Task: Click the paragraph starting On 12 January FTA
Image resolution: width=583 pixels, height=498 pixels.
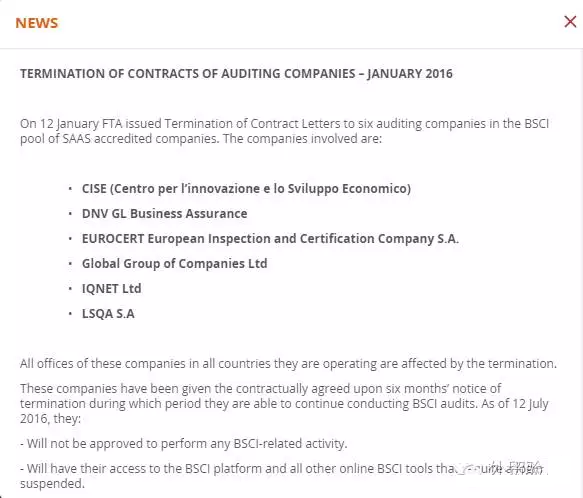Action: [x=284, y=131]
